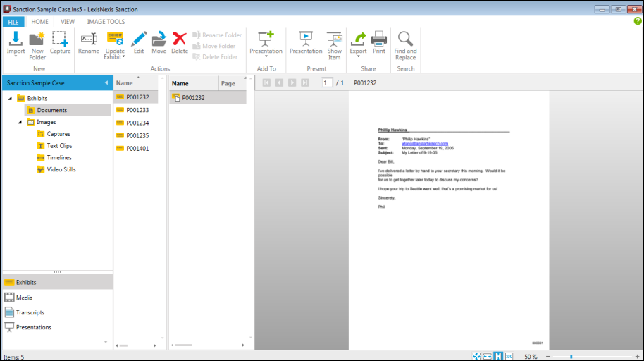Click the Page column header
Screen dimensions: 644x361
pos(232,83)
